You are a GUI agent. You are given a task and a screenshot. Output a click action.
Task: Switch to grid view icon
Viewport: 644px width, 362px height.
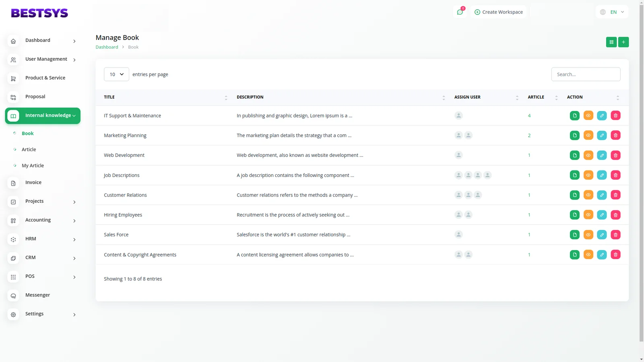coord(611,42)
